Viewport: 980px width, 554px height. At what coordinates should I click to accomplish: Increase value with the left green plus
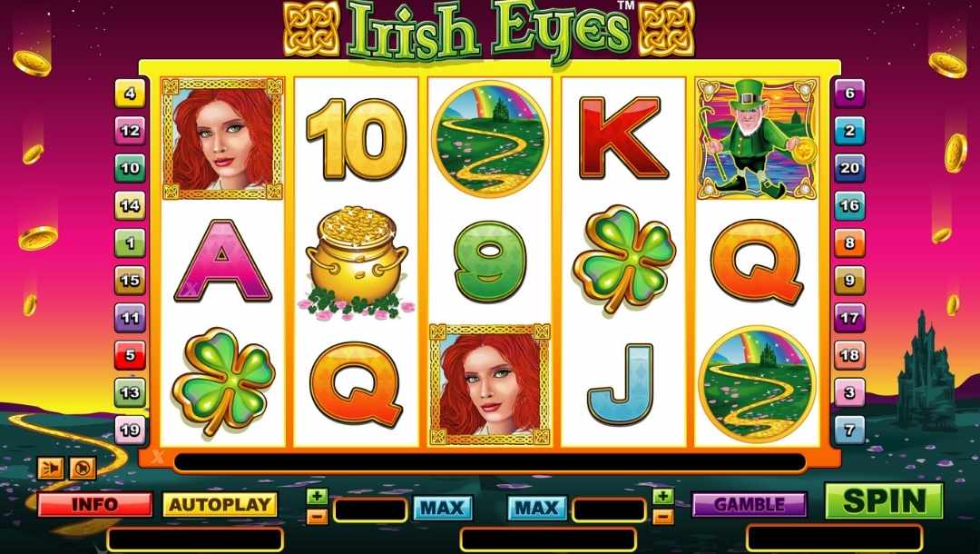click(x=317, y=497)
